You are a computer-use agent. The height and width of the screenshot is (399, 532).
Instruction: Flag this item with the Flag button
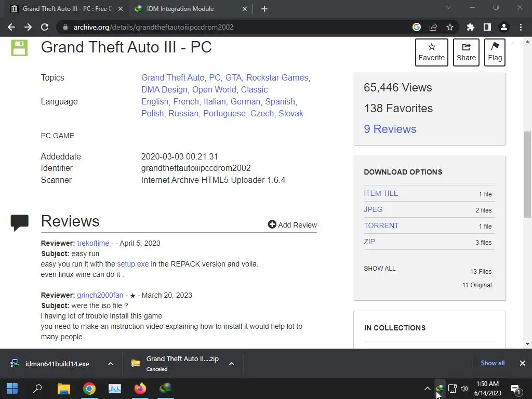[495, 52]
